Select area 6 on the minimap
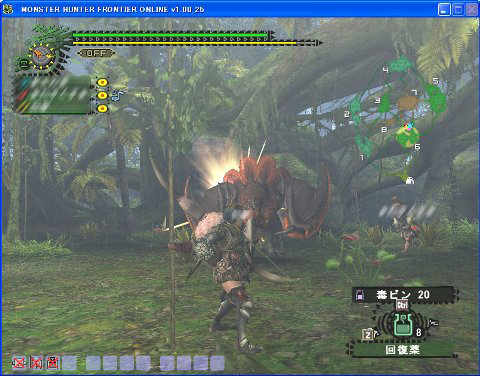The height and width of the screenshot is (376, 480). click(x=417, y=146)
